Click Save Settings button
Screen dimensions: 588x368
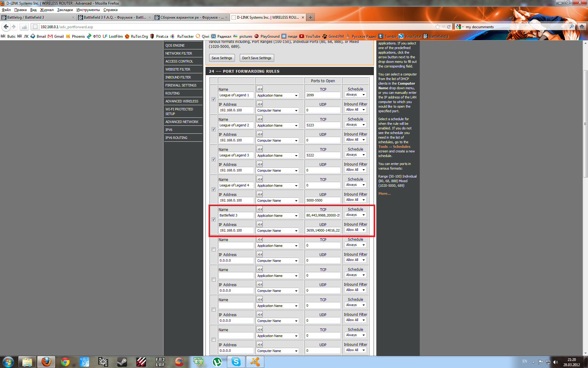pos(222,58)
